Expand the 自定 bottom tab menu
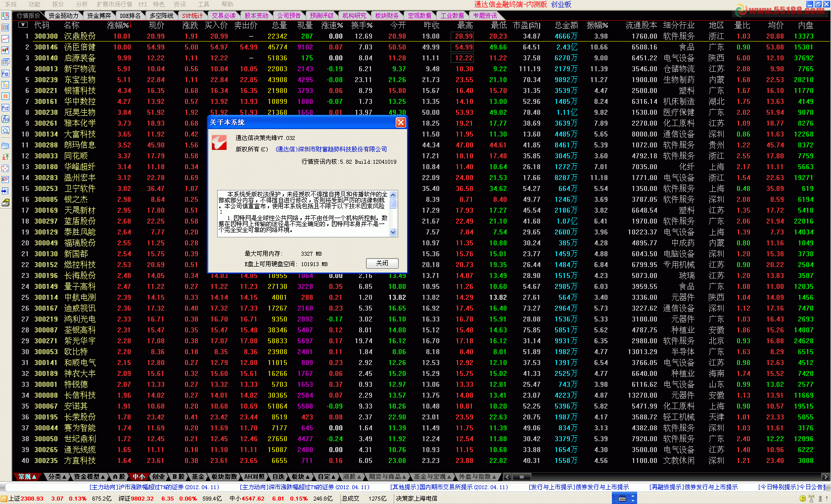 click(x=326, y=477)
